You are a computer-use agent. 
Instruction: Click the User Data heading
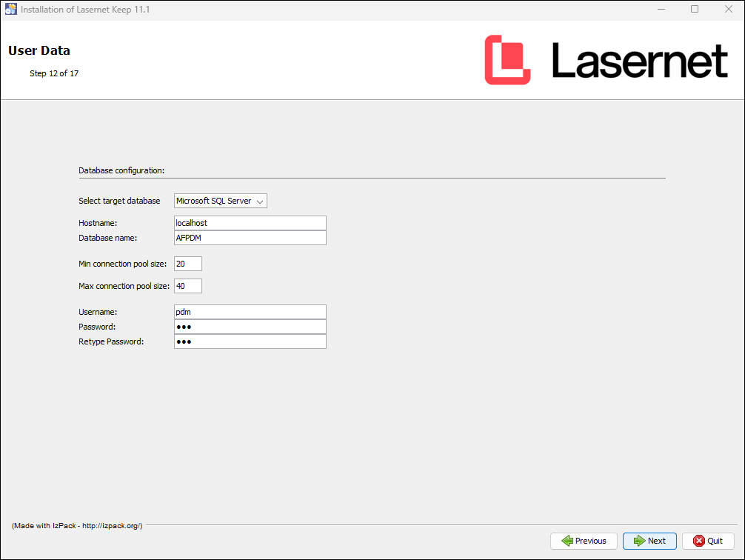point(39,51)
